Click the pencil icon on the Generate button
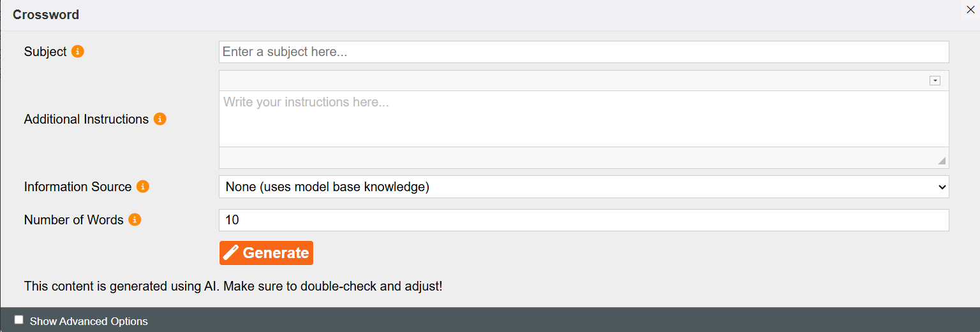 (x=231, y=253)
